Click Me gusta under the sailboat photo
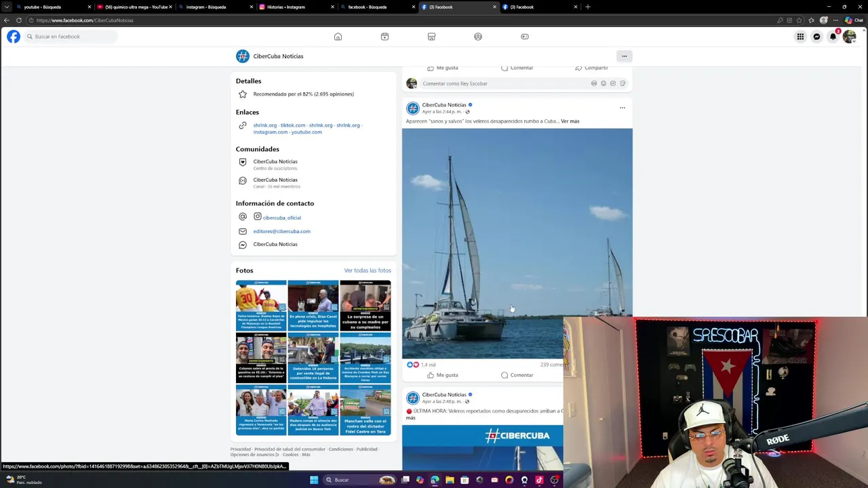 point(443,375)
